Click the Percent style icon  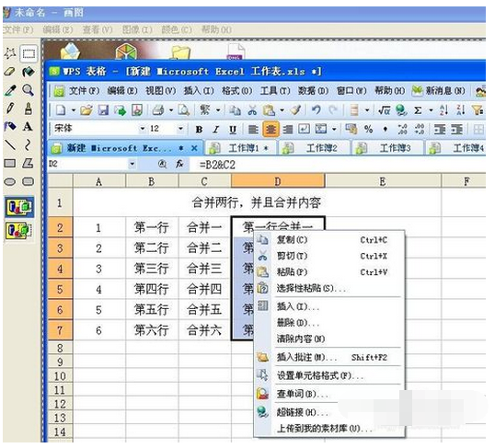coord(368,129)
